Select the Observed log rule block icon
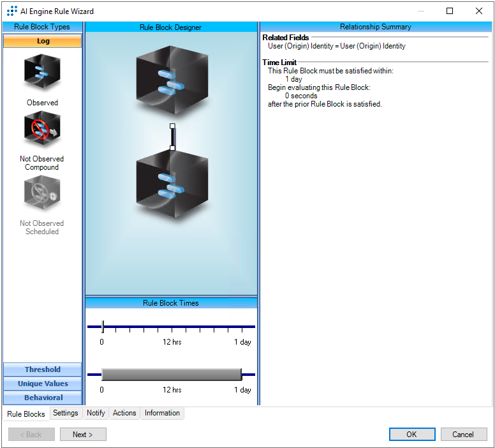The image size is (495, 448). 42,73
